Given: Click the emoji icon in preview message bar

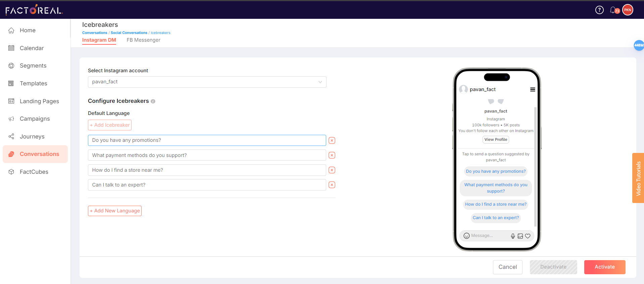Looking at the screenshot, I should 466,236.
